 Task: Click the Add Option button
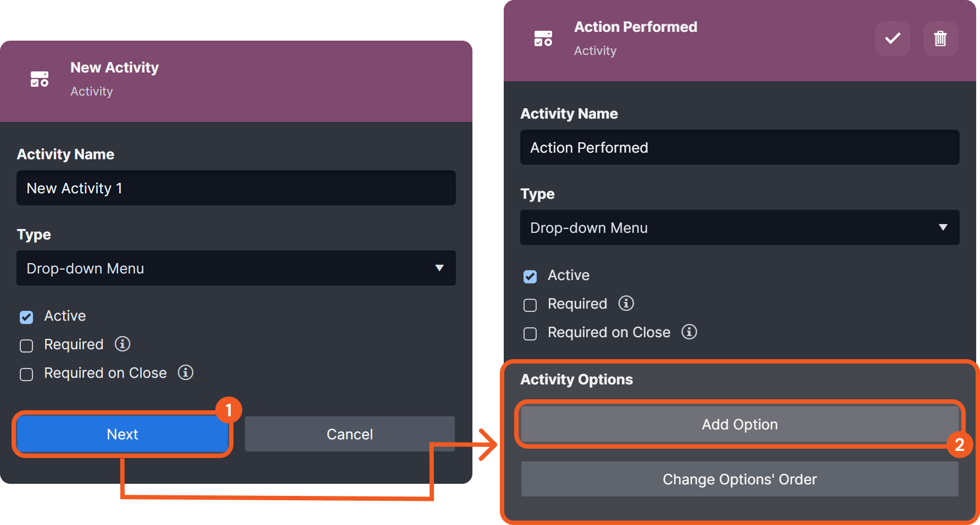(739, 424)
